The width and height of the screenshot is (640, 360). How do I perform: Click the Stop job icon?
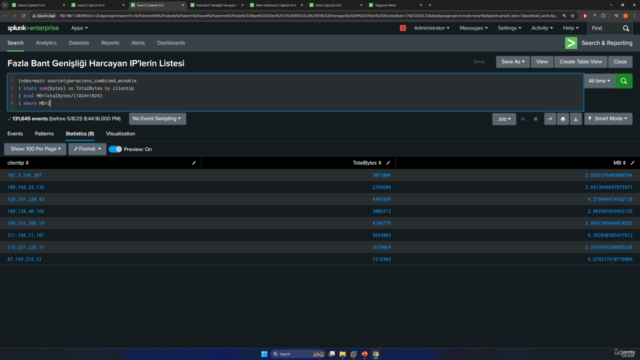(536, 119)
